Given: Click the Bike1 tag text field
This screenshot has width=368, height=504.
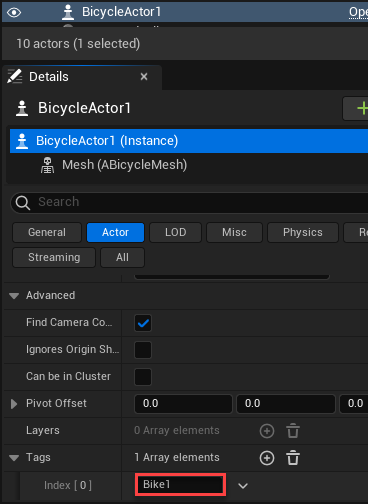Looking at the screenshot, I should (x=180, y=485).
